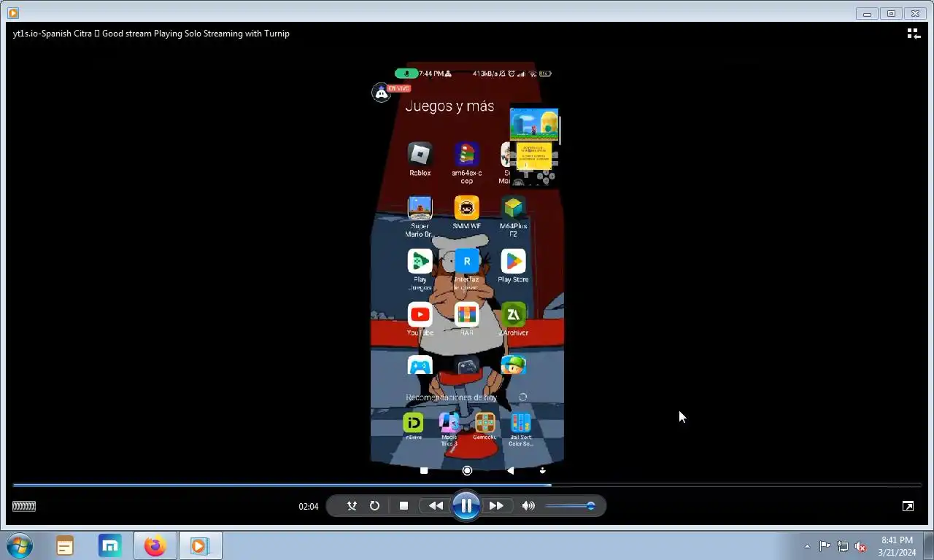Click the Previous (rewind) button
The height and width of the screenshot is (560, 934).
(436, 506)
